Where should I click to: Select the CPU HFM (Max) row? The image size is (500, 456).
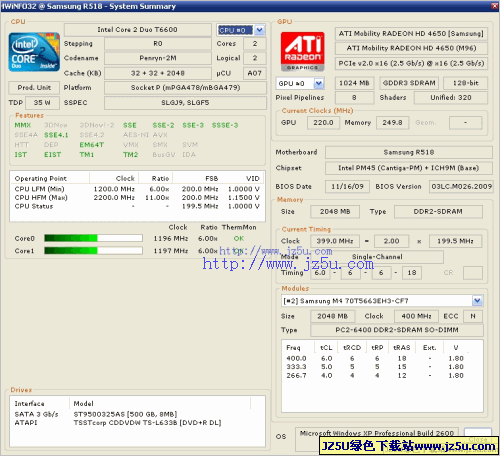[x=137, y=198]
